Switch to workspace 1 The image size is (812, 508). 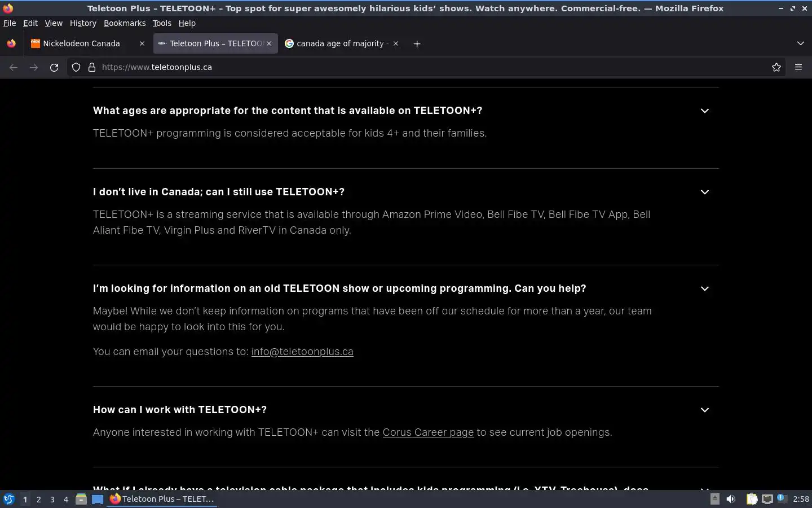[25, 499]
